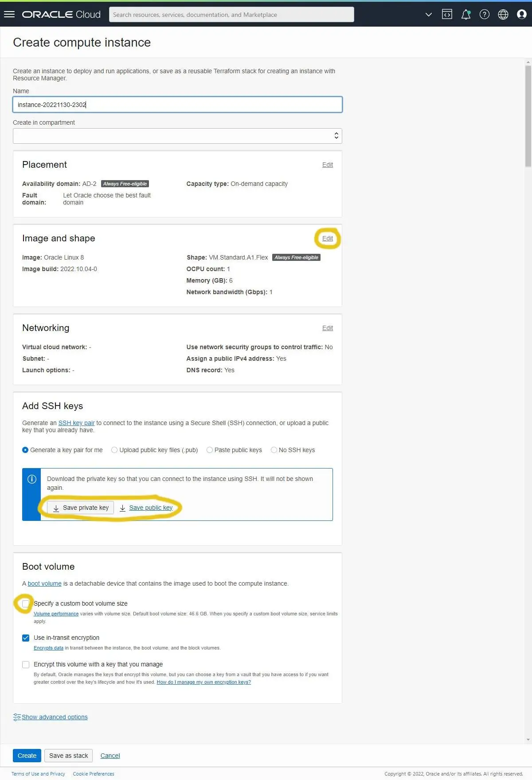
Task: Click Always Free-eligible badge beside shape
Action: click(297, 257)
